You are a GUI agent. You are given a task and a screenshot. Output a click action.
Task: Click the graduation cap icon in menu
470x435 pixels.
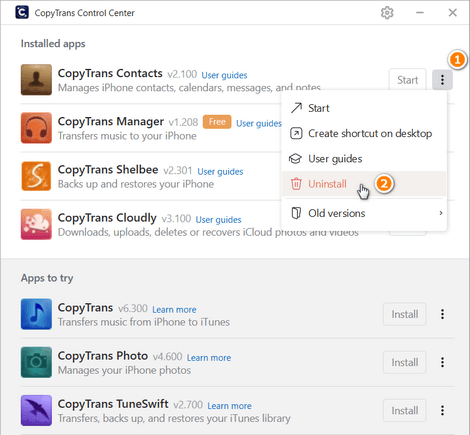point(295,159)
